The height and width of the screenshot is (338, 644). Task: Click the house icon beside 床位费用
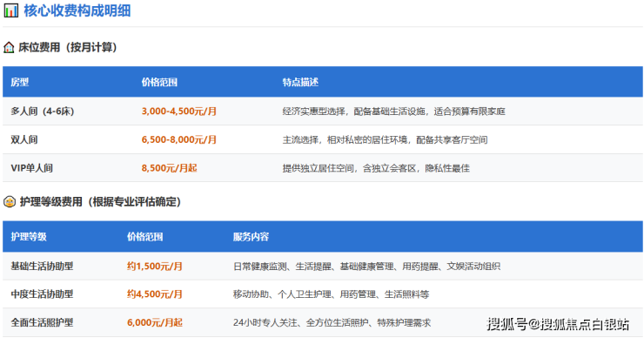click(9, 48)
